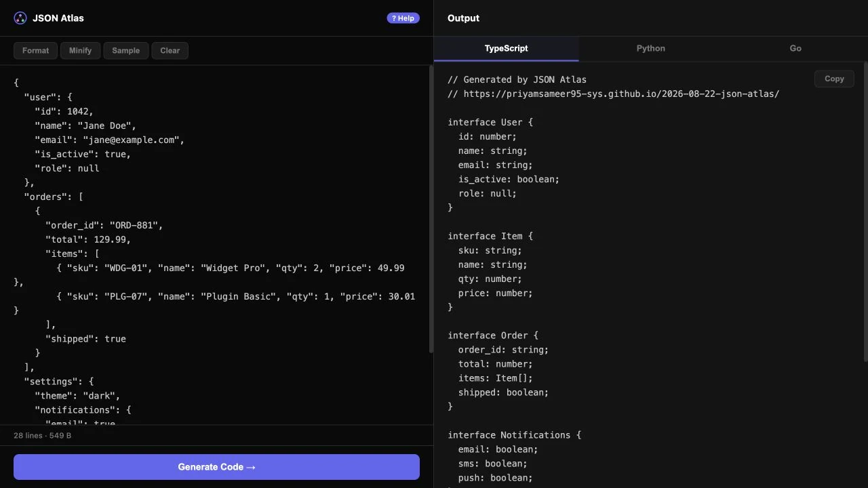The image size is (868, 488).
Task: Click the "interface User {" line
Action: 490,122
